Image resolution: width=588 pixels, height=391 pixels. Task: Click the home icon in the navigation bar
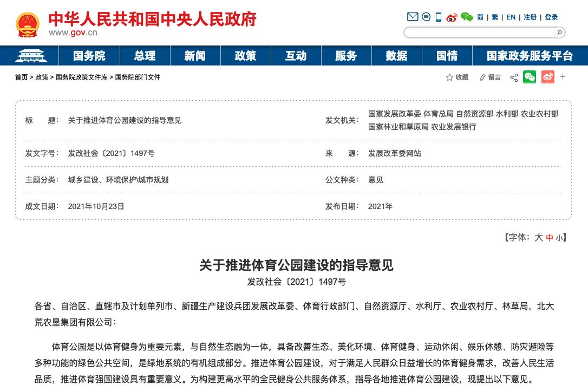[31, 55]
